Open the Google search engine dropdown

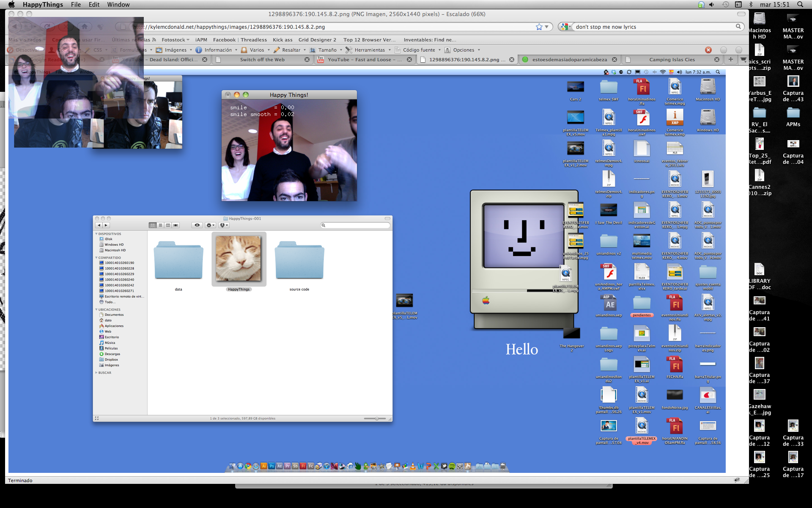click(565, 27)
